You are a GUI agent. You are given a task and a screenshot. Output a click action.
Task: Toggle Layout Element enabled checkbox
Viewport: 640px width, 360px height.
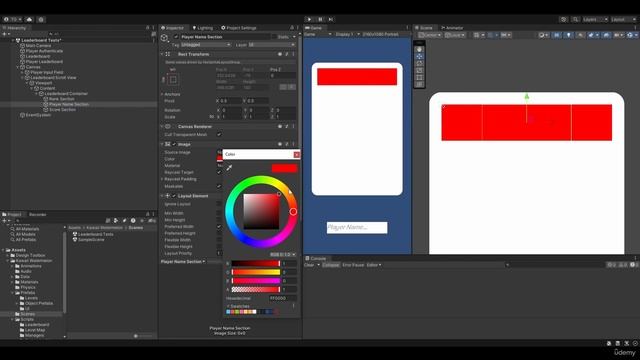174,196
